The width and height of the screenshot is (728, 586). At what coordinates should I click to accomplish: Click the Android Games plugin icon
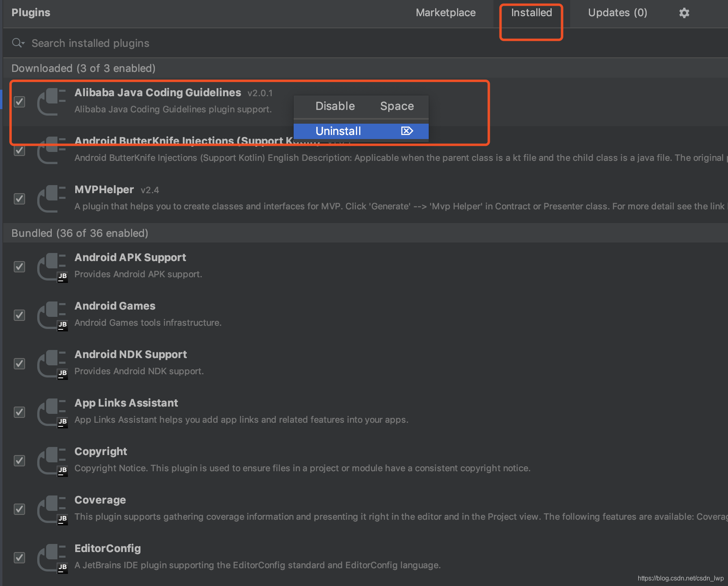(52, 315)
